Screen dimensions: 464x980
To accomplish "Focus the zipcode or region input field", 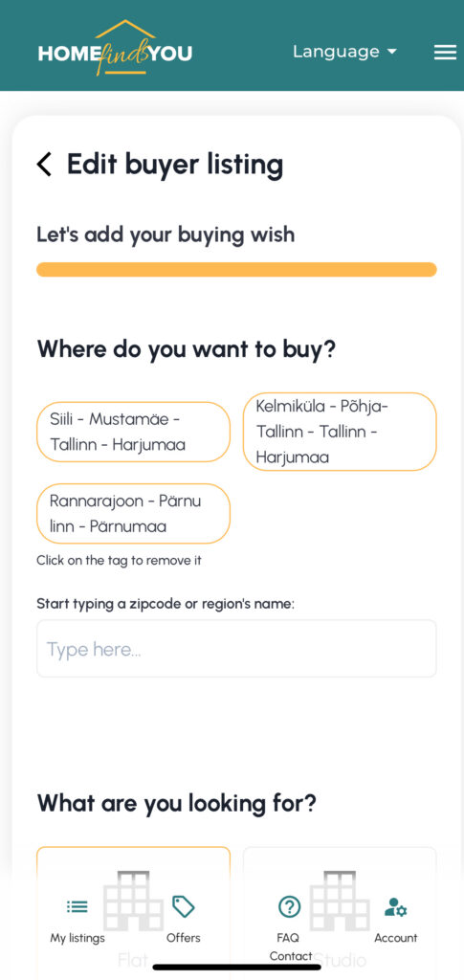I will (x=236, y=649).
